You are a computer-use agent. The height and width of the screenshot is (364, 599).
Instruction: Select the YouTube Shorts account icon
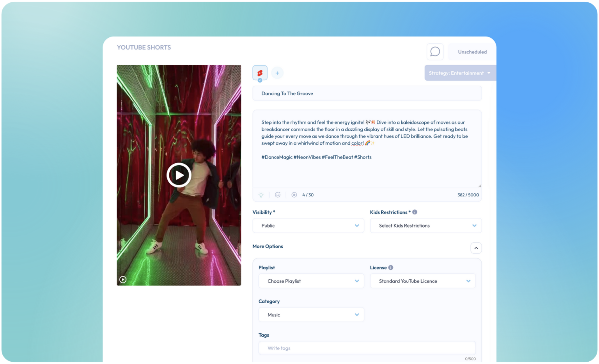(260, 72)
